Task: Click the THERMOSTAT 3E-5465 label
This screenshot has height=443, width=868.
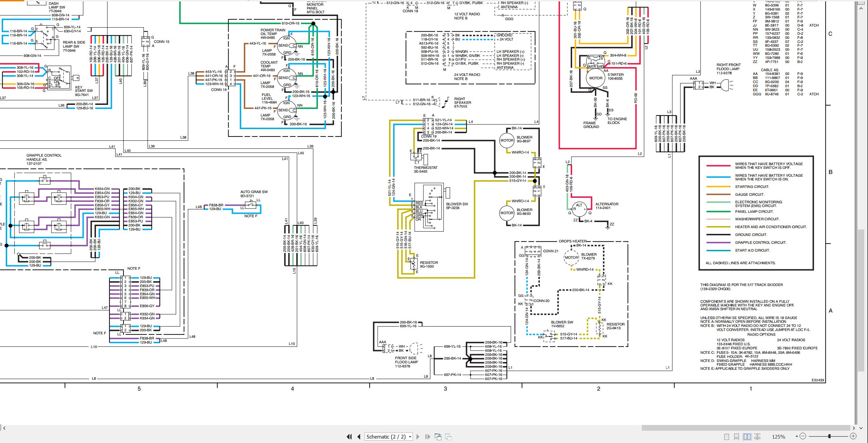Action: 425,170
